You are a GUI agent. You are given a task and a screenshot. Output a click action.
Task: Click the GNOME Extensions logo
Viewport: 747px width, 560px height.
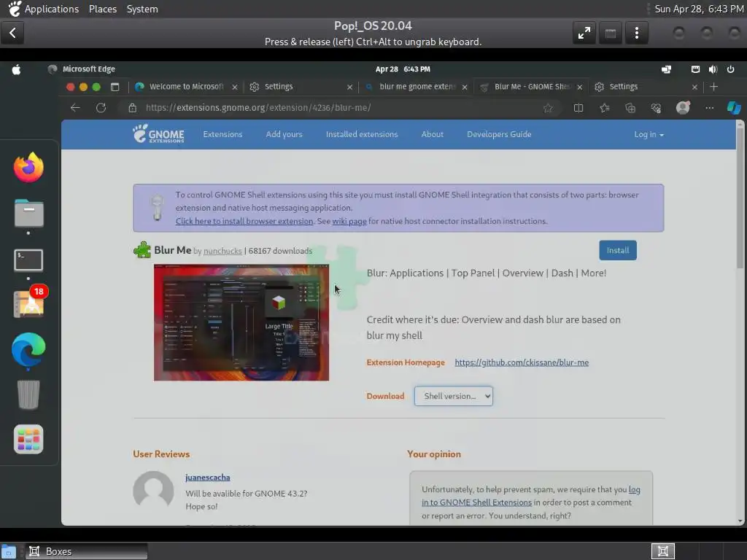[158, 134]
